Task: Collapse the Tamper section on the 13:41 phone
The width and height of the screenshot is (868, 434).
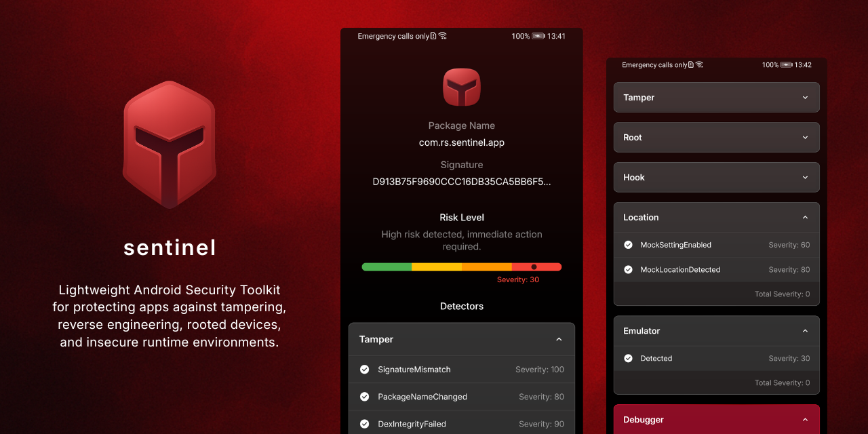Action: [559, 339]
